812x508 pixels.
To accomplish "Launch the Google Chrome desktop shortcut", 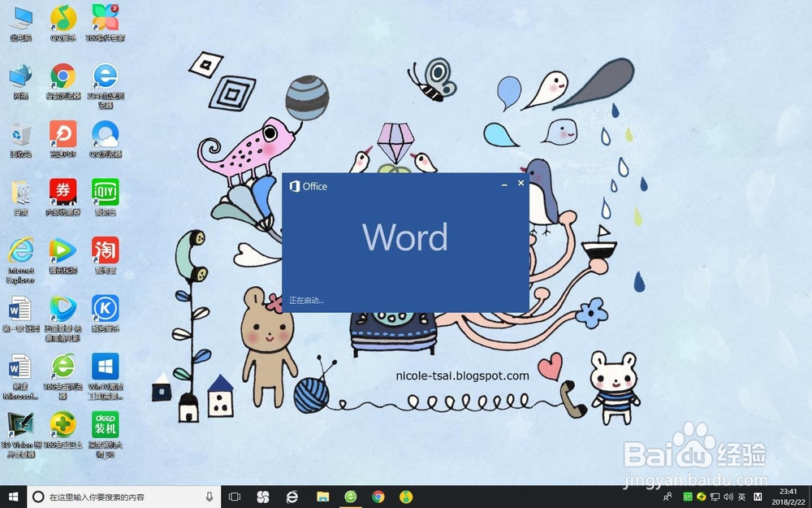I will tap(63, 81).
